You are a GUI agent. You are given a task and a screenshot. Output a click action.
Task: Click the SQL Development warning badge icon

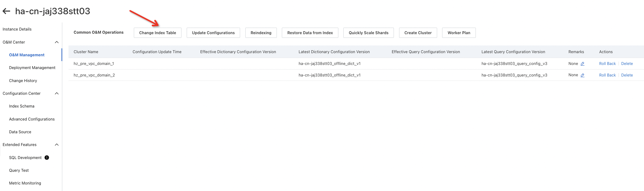(47, 158)
